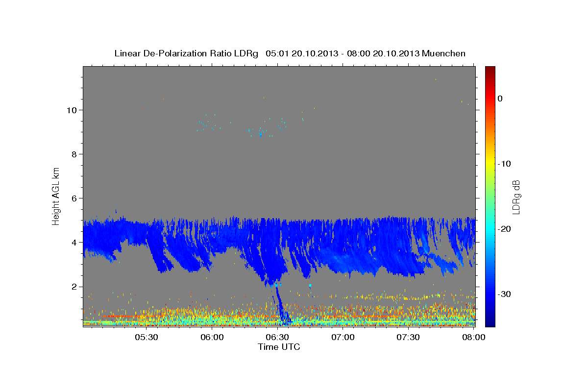Screen dimensions: 588x392
Task: Click the dark blue bottom of the colorbar
Action: pos(490,321)
